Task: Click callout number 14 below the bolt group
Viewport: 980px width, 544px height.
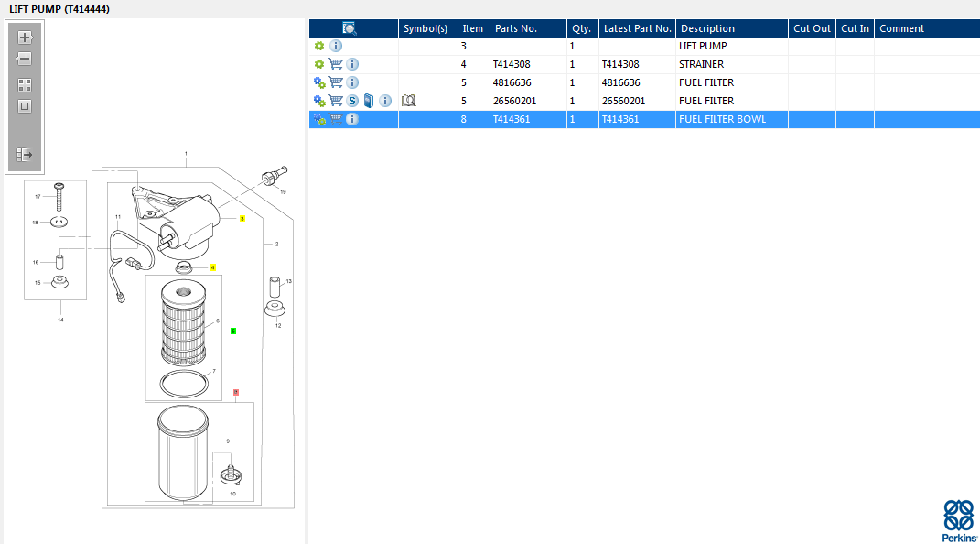Action: 60,320
